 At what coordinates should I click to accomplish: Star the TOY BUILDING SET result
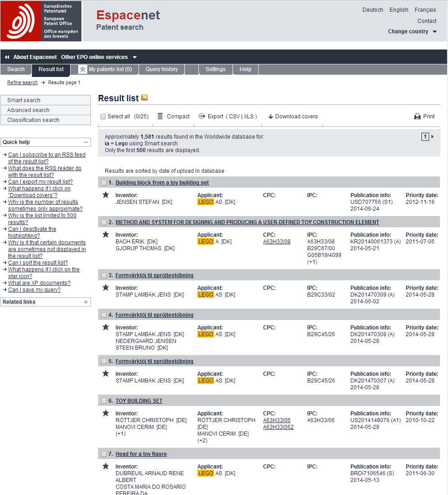106,413
